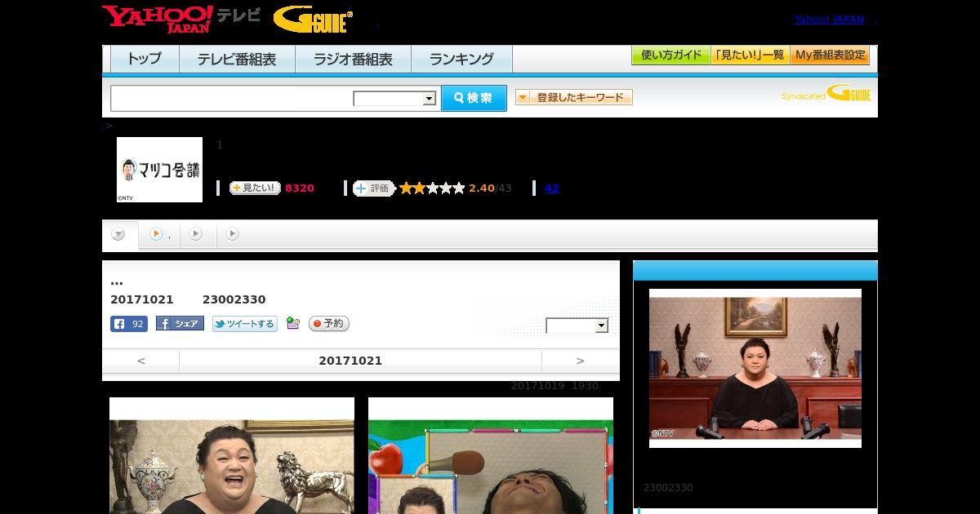The image size is (980, 514).
Task: Open the ランキング menu tab
Action: pos(461,60)
